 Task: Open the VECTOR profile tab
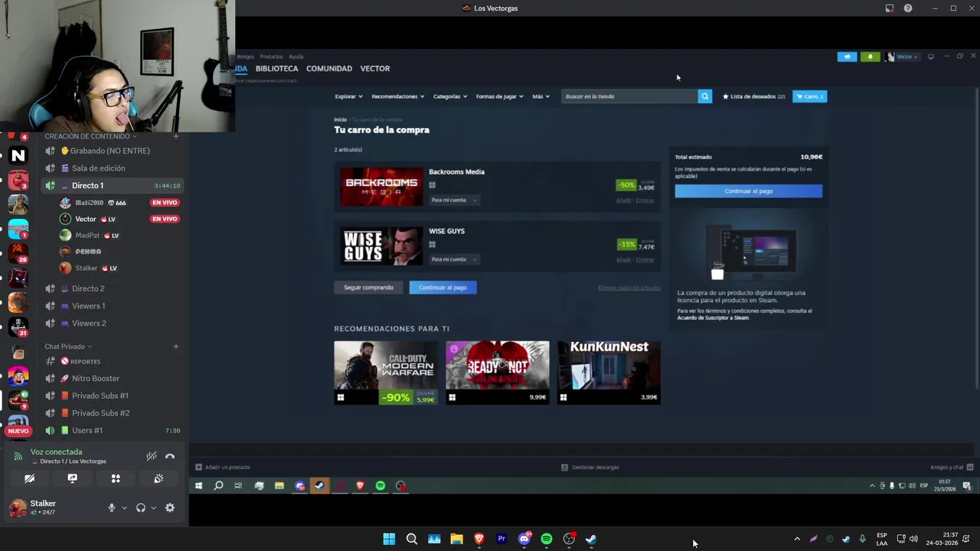[x=374, y=68]
